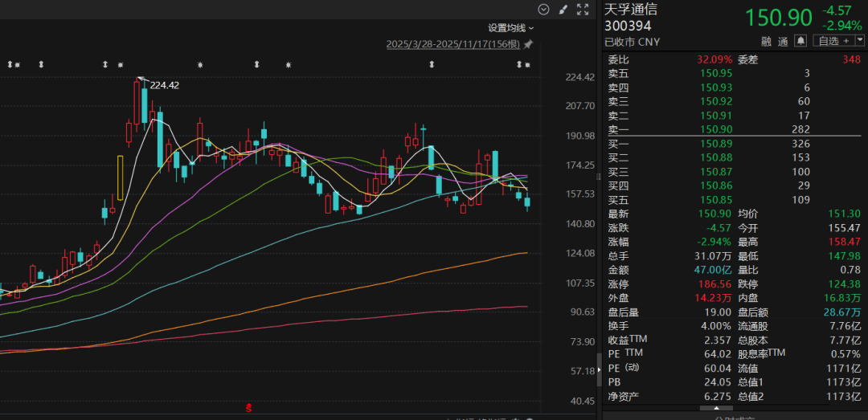
Task: Click the 总手 value 31.07万
Action: [x=714, y=256]
